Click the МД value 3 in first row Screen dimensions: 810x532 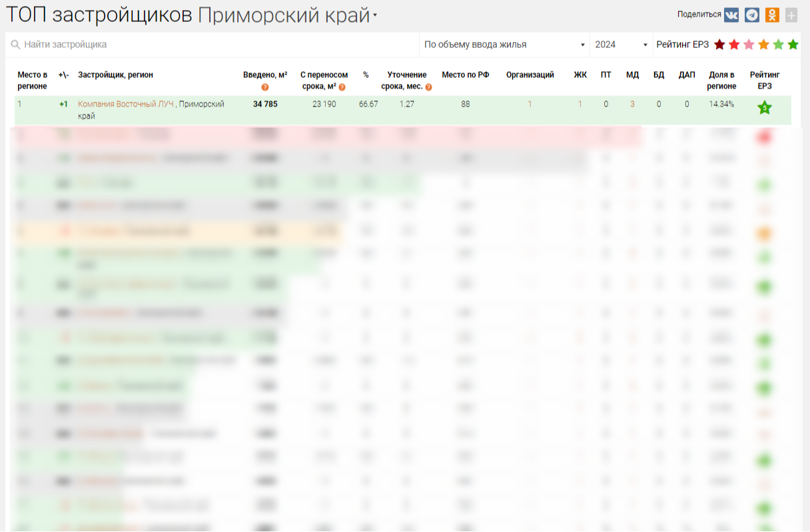632,105
